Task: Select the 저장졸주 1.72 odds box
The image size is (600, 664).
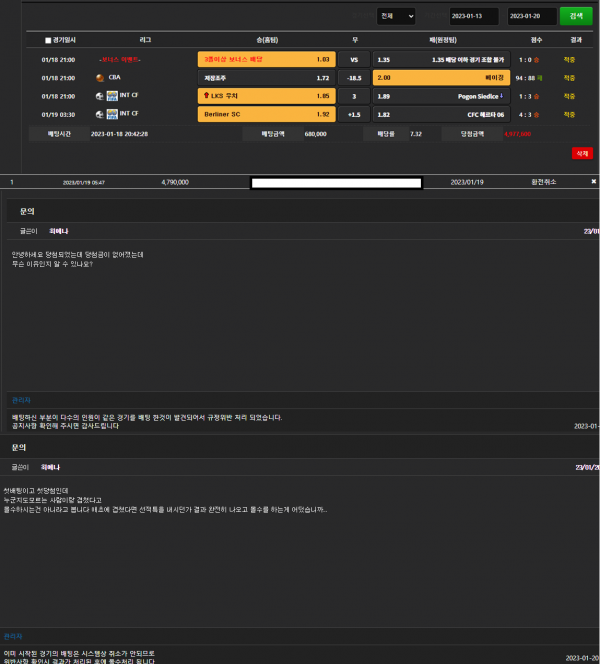Action: pos(266,78)
